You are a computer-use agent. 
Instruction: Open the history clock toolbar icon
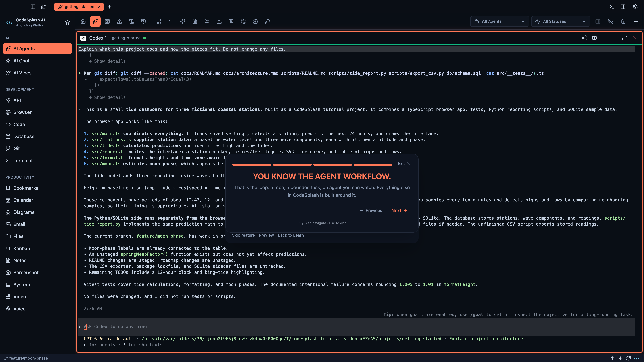144,21
